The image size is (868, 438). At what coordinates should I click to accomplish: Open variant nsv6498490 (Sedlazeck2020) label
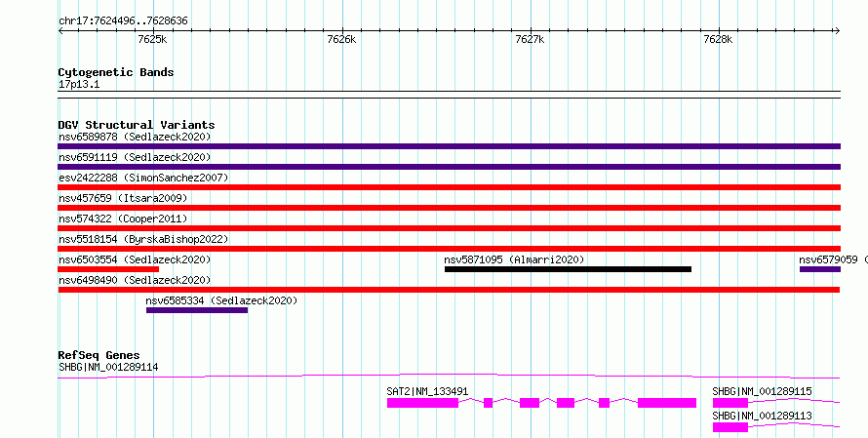(x=135, y=280)
